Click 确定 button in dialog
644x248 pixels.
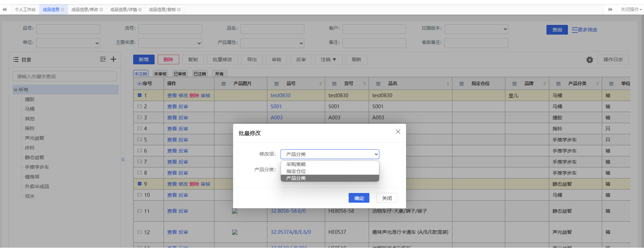tap(359, 198)
